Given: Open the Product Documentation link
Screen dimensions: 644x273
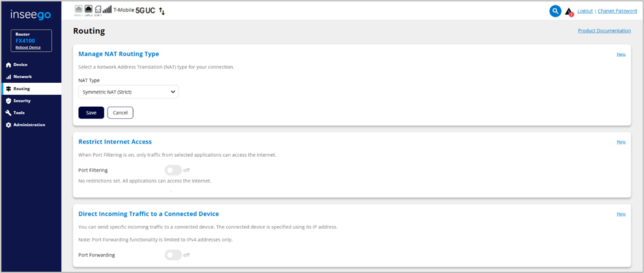Looking at the screenshot, I should (604, 30).
